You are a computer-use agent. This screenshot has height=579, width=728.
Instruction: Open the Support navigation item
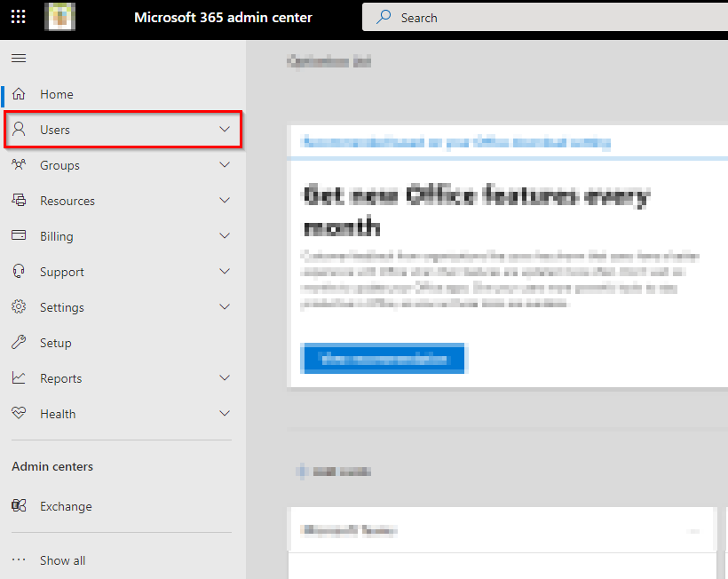click(x=123, y=272)
